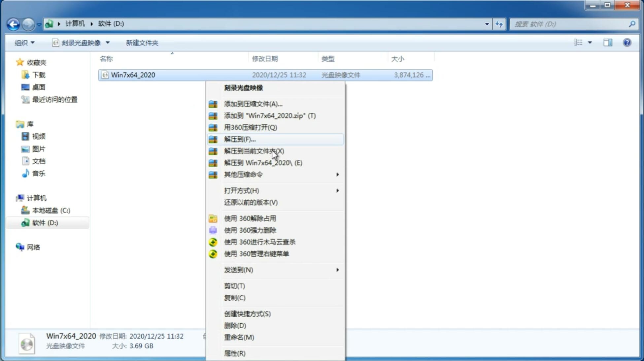Select 解压到当前文件夹 context menu item
This screenshot has width=644, height=361.
click(x=254, y=151)
